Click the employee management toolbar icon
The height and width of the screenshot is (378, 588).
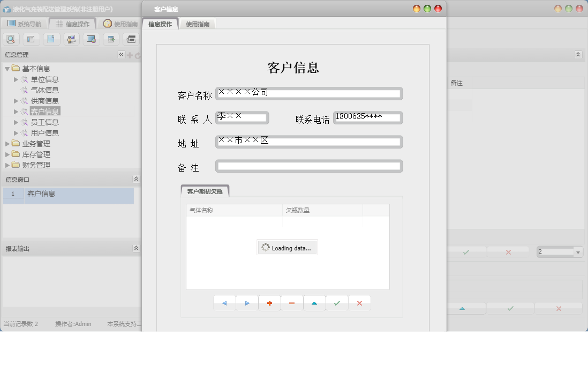click(x=71, y=39)
